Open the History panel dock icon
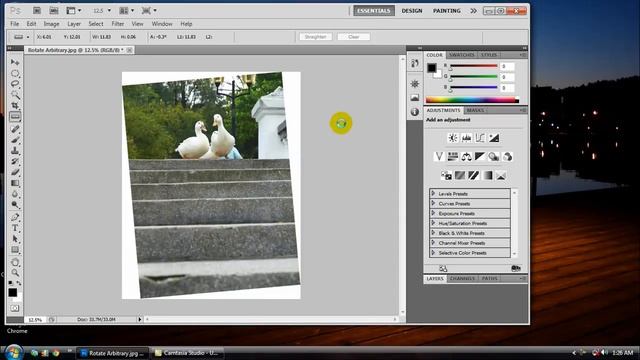 (415, 63)
